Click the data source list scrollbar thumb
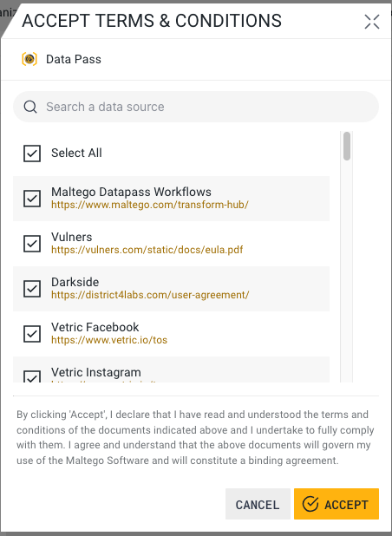392x536 pixels. pyautogui.click(x=347, y=146)
